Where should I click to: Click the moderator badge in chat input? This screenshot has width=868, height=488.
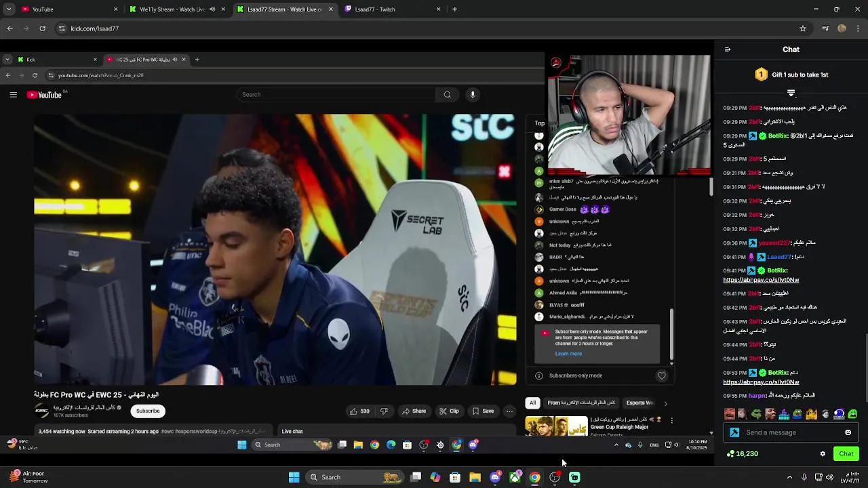point(734,432)
